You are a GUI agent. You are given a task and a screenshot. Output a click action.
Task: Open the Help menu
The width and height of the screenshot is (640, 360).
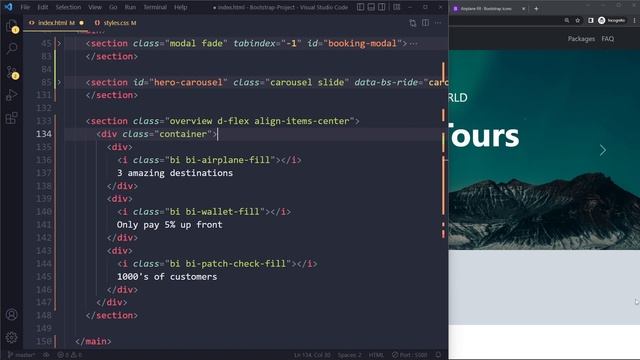[x=180, y=7]
